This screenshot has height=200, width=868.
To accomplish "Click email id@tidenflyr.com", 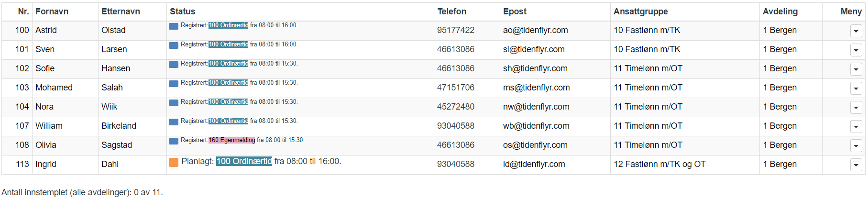I will (x=534, y=164).
